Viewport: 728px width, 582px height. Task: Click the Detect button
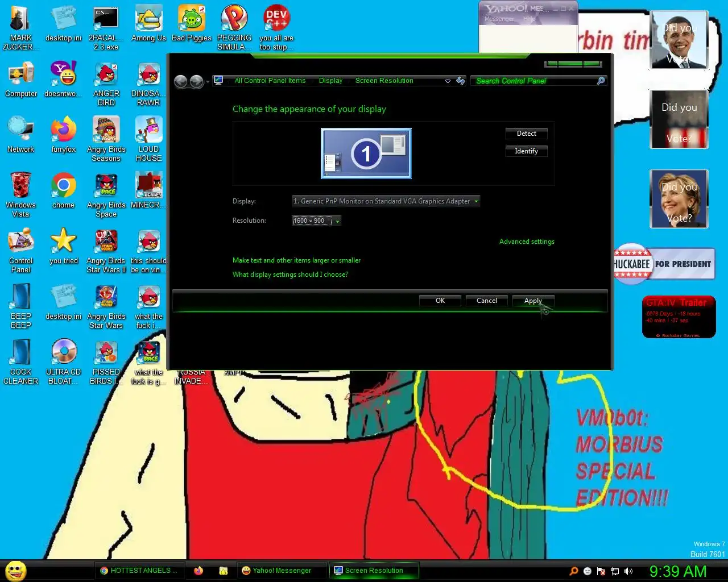[x=527, y=134]
